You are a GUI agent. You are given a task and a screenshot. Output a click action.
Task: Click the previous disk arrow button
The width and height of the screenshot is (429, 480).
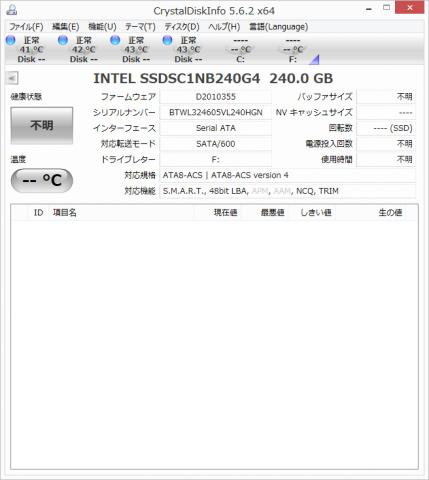coord(12,78)
